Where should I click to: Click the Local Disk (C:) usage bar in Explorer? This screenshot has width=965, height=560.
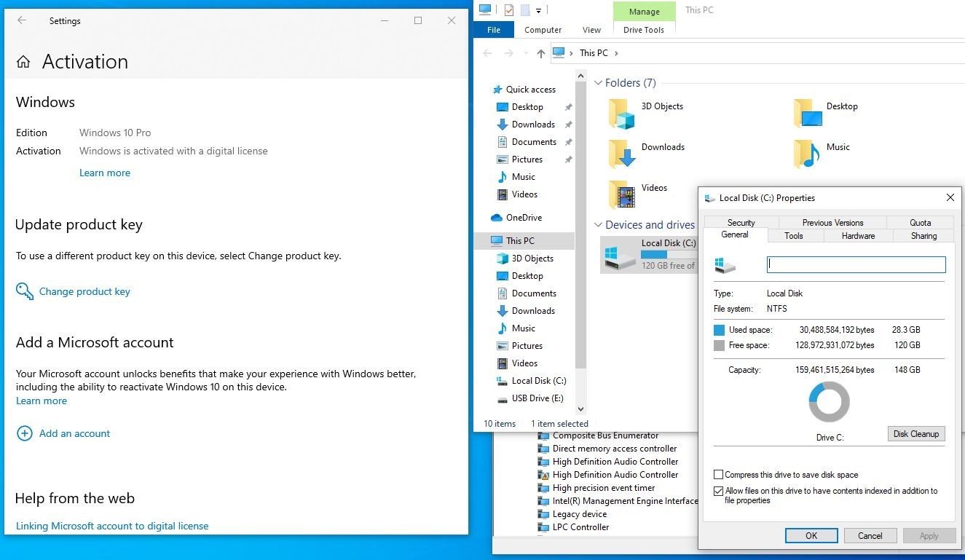point(668,254)
